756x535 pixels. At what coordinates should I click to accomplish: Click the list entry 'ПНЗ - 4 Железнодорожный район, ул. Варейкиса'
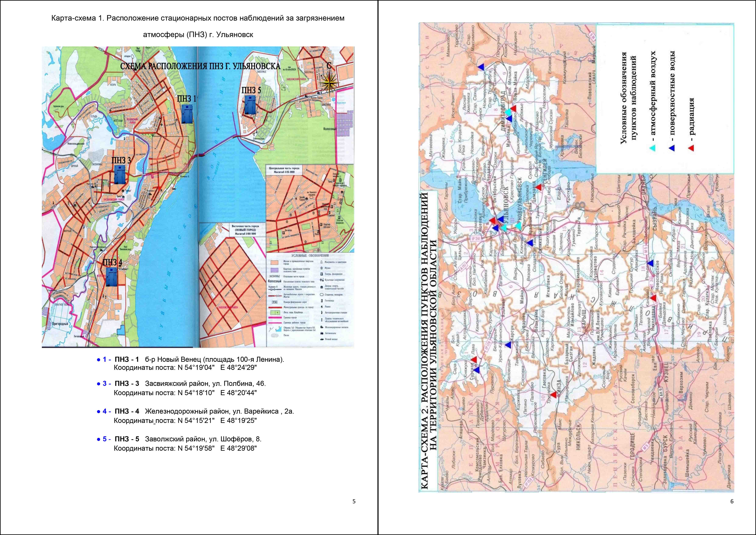204,411
